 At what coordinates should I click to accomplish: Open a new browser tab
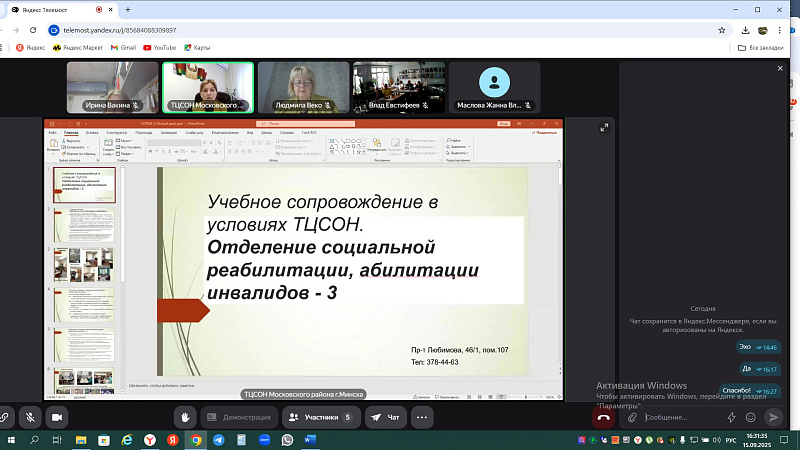(128, 10)
